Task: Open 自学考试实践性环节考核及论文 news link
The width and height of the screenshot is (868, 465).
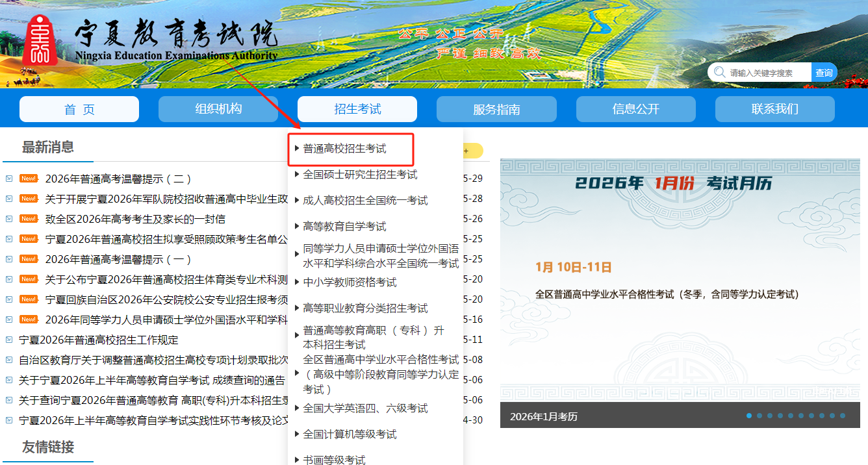Action: click(x=153, y=420)
